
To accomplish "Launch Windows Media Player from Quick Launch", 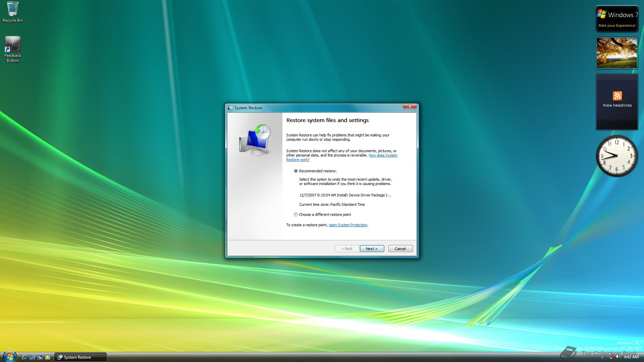I will coord(48,357).
